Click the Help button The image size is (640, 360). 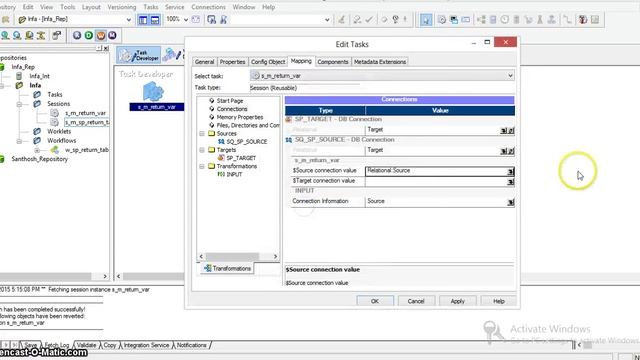499,301
